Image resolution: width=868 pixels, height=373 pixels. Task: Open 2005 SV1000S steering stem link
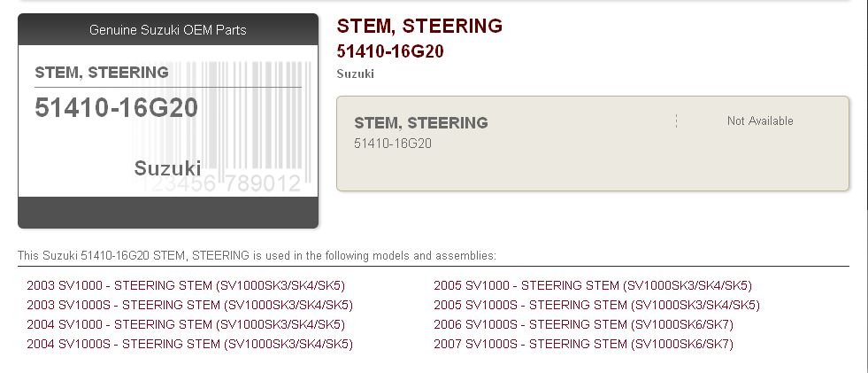596,305
